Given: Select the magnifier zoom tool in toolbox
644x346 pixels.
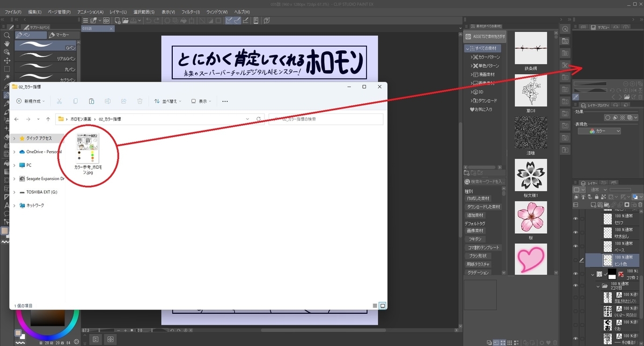Looking at the screenshot, I should point(6,35).
